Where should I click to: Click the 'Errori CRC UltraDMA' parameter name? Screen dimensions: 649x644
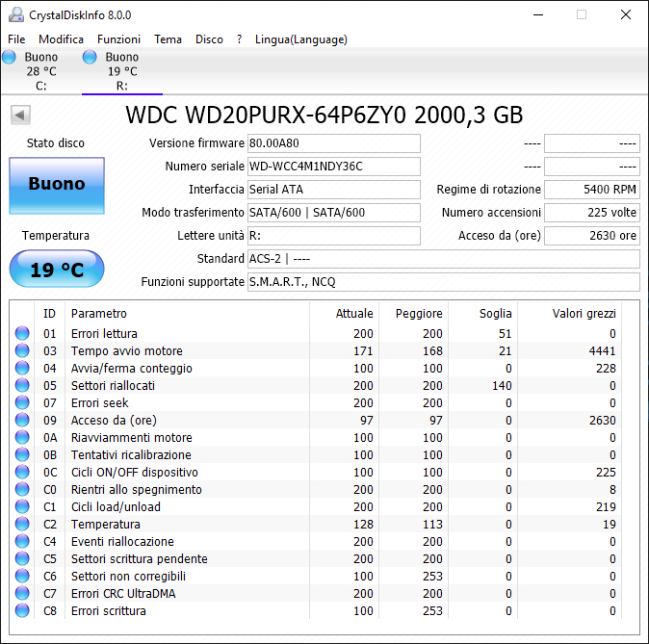pyautogui.click(x=123, y=594)
